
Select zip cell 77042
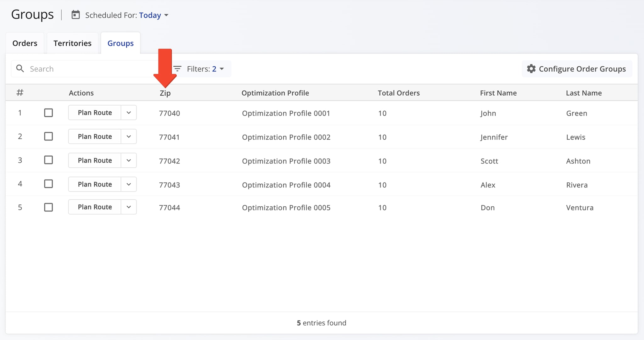169,161
